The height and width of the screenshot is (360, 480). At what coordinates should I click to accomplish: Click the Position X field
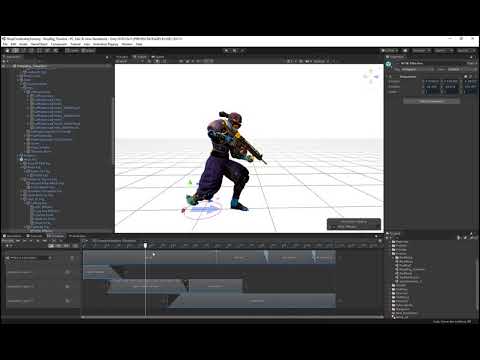[x=431, y=81]
